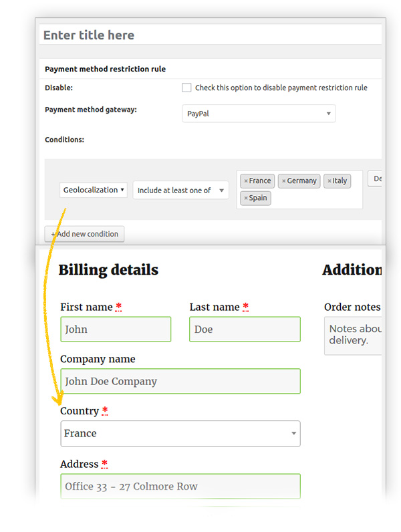Open the Country dropdown showing France
Viewport: 401px width, 532px height.
180,434
